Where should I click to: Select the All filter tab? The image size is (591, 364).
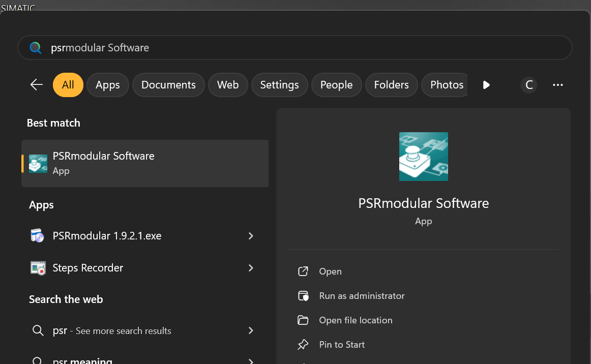click(68, 85)
